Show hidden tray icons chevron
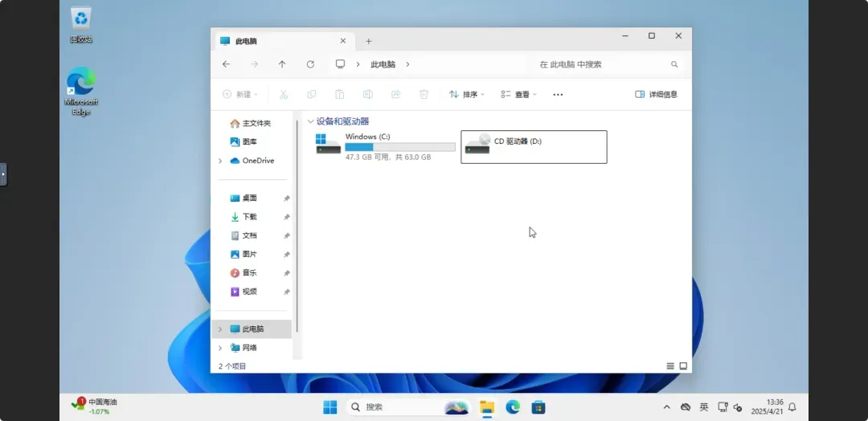 pyautogui.click(x=666, y=407)
